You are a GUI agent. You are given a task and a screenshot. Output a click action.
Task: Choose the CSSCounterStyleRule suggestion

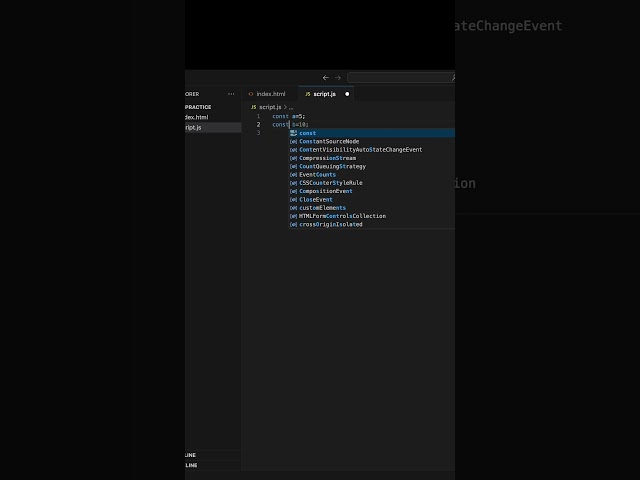(372, 183)
